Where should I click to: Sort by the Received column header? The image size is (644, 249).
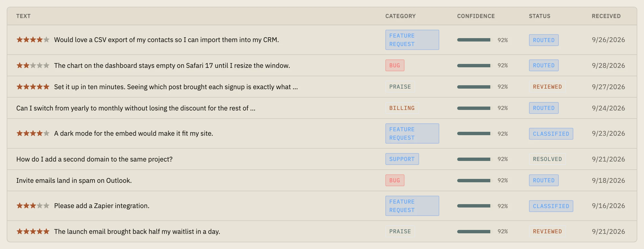[x=606, y=16]
